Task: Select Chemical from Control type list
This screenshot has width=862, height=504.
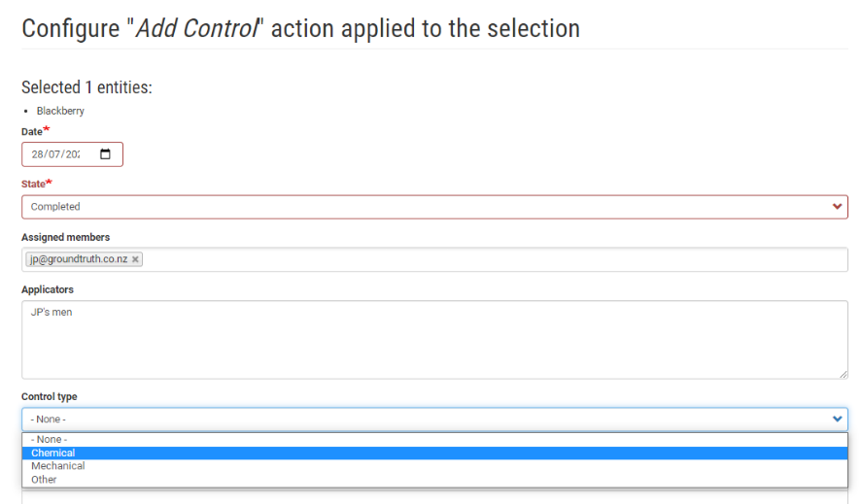Action: coord(434,453)
